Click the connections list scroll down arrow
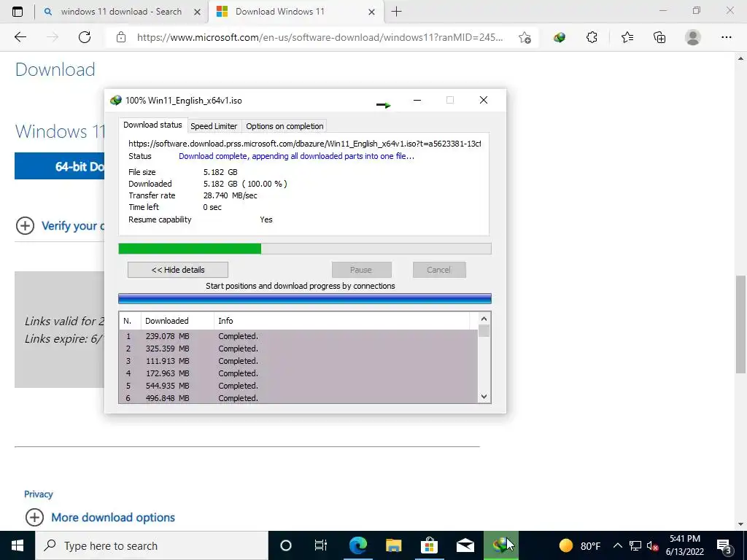The width and height of the screenshot is (747, 560). pos(484,397)
